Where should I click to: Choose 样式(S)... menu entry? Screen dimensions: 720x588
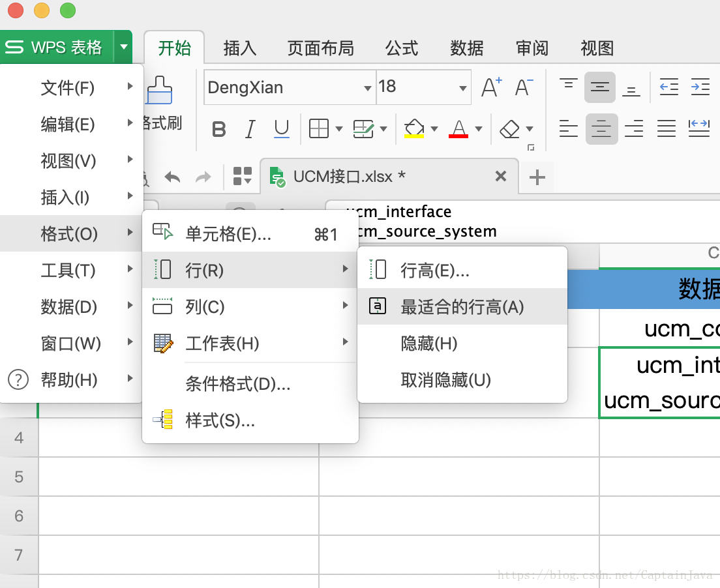(x=250, y=420)
